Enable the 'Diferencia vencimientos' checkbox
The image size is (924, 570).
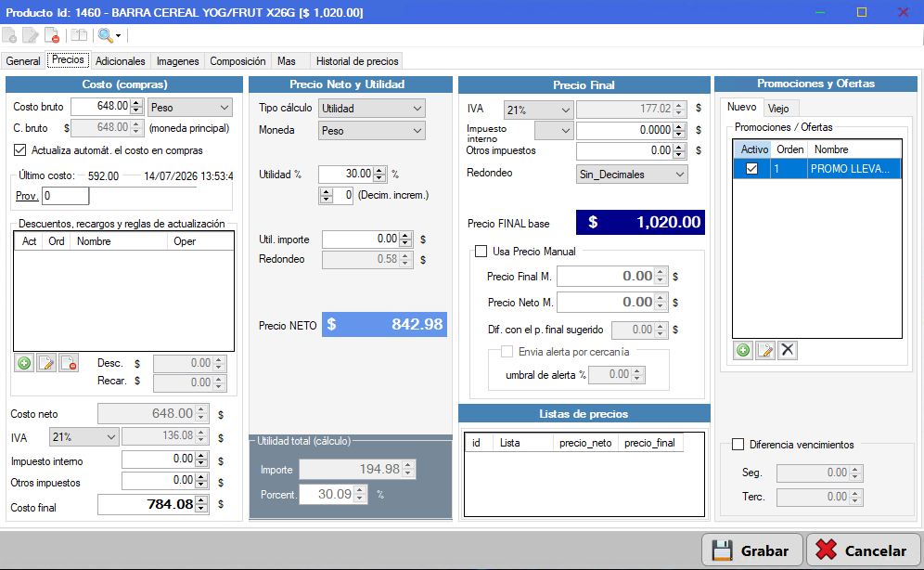coord(738,445)
